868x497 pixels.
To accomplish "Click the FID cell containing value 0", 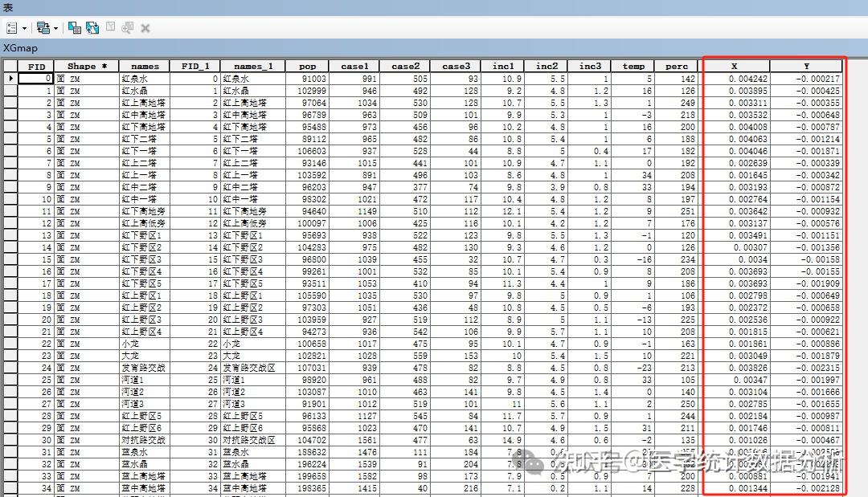I will pos(35,77).
